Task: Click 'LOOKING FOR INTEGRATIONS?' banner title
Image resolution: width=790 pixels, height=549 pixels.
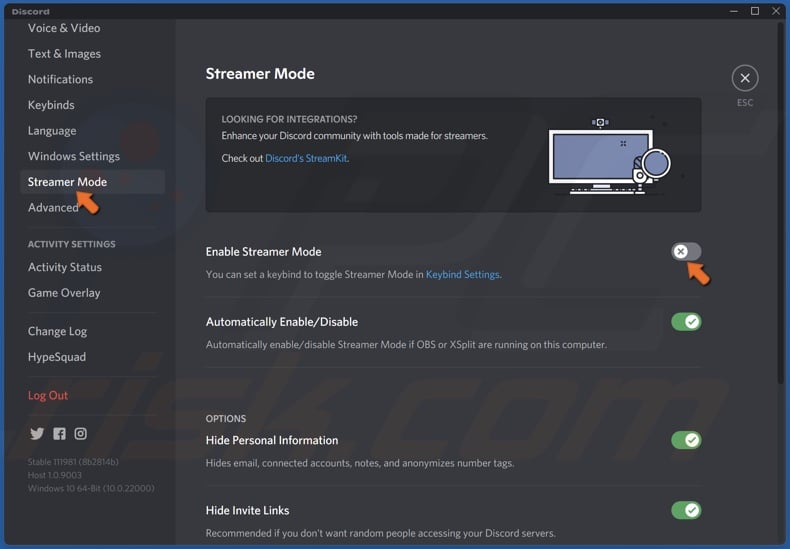Action: tap(289, 119)
